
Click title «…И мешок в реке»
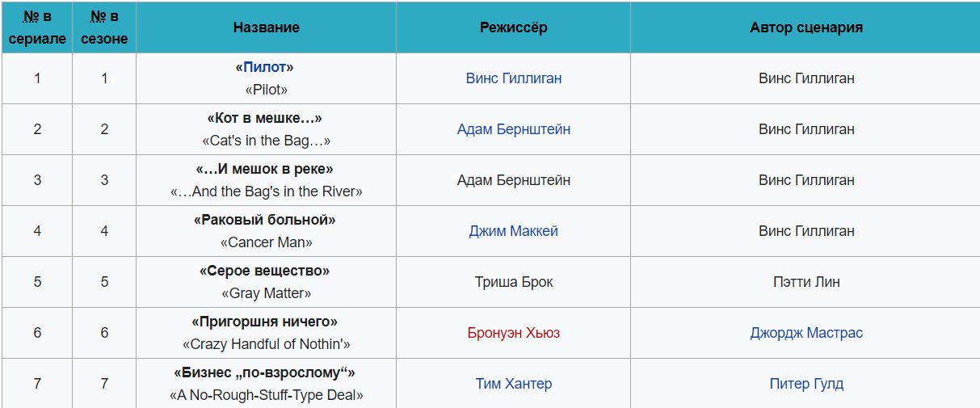click(266, 169)
